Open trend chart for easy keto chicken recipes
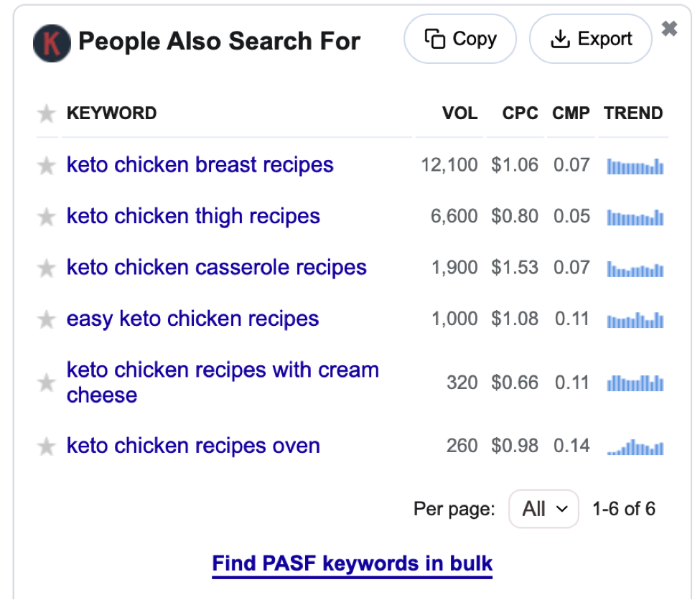700x600 pixels. click(x=635, y=320)
